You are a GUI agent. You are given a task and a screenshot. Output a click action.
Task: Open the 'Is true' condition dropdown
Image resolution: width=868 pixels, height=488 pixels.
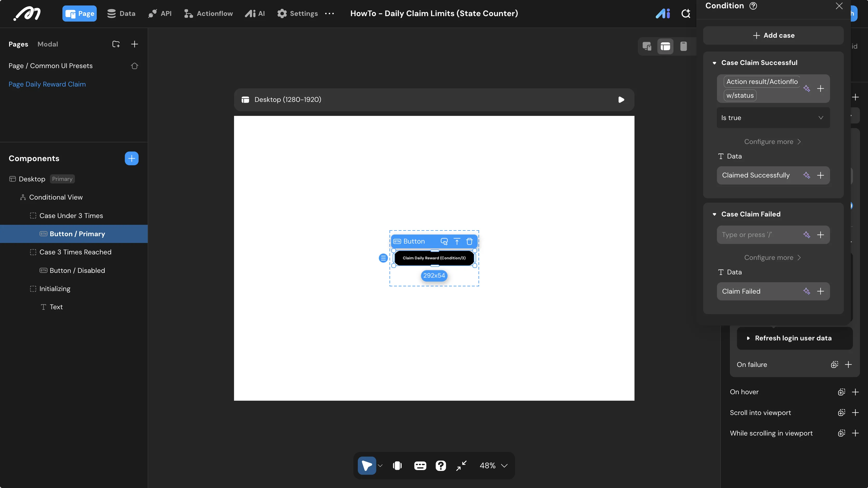(773, 118)
